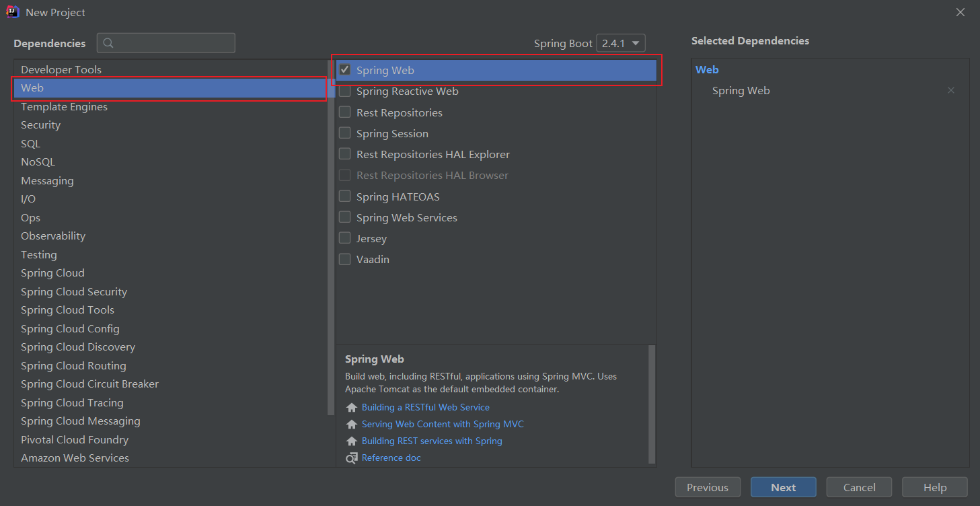Select the Developer Tools category
Image resolution: width=980 pixels, height=506 pixels.
170,69
